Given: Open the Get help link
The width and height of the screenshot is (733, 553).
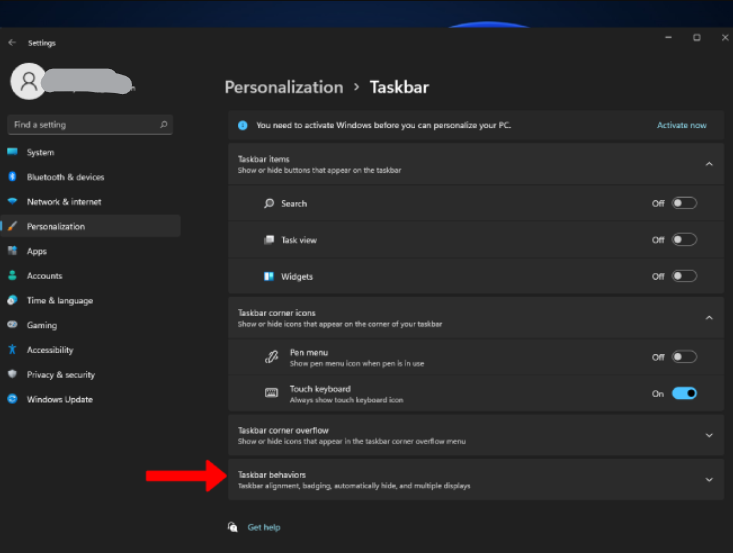Looking at the screenshot, I should click(x=264, y=527).
